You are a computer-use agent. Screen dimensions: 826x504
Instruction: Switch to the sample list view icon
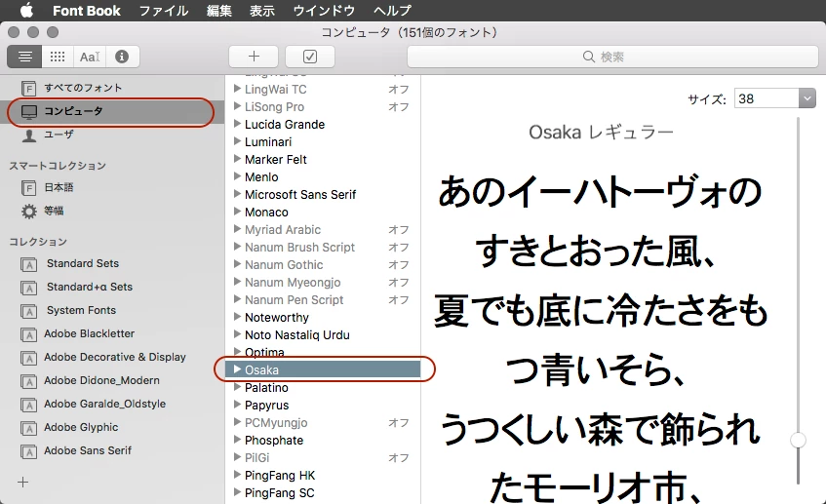(x=24, y=57)
